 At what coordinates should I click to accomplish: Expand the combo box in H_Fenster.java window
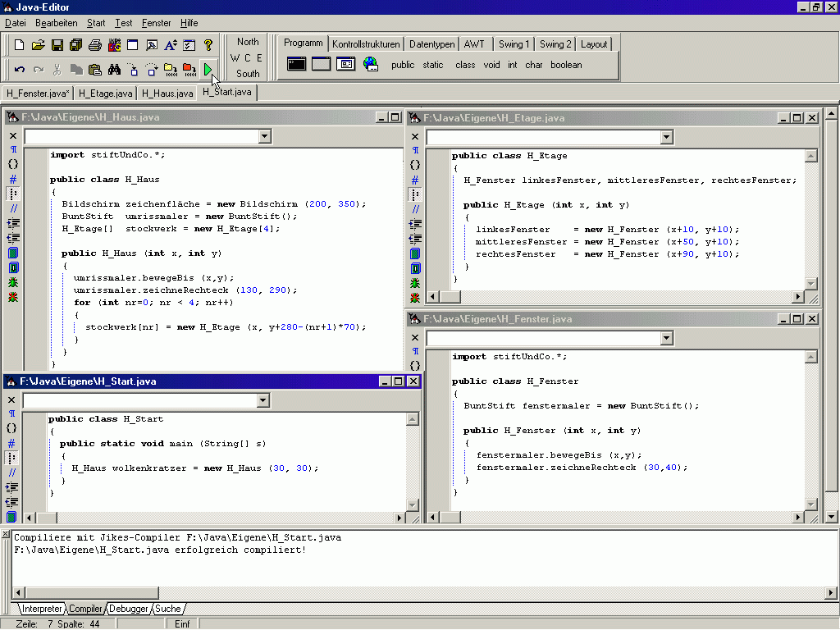[665, 338]
